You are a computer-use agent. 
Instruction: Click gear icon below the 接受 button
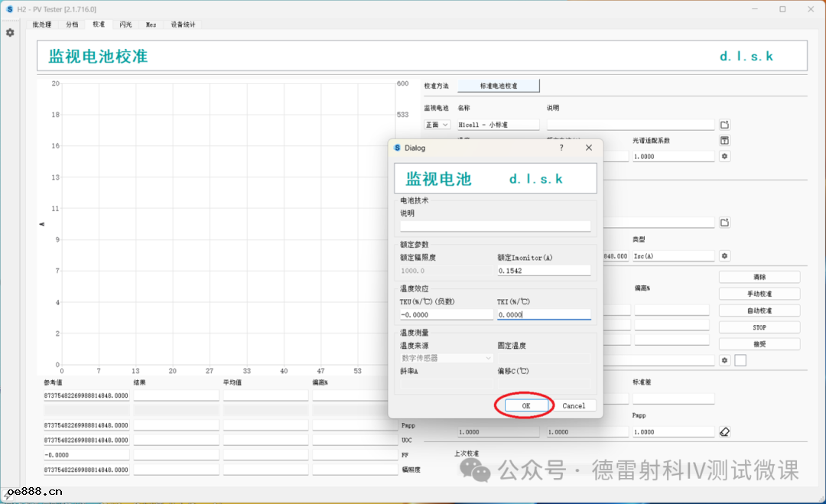click(x=725, y=360)
